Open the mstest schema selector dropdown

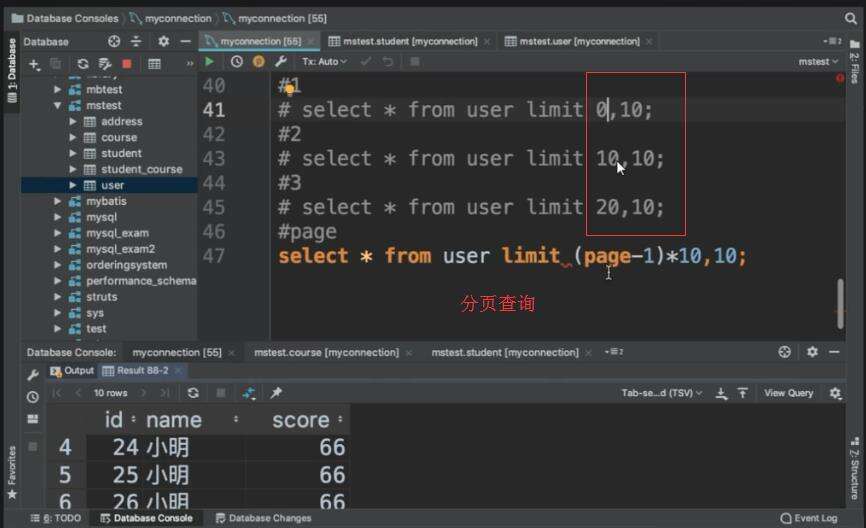click(x=818, y=62)
